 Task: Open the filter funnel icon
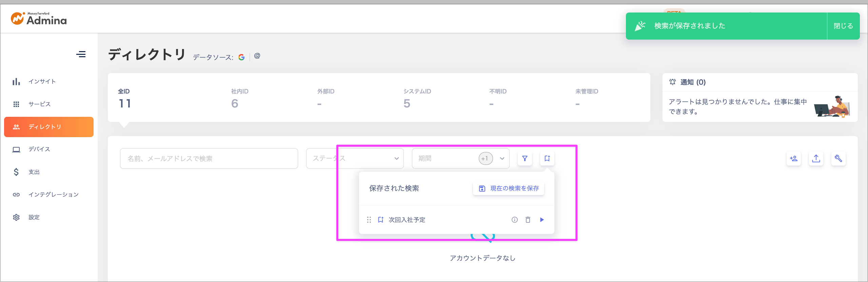(525, 158)
